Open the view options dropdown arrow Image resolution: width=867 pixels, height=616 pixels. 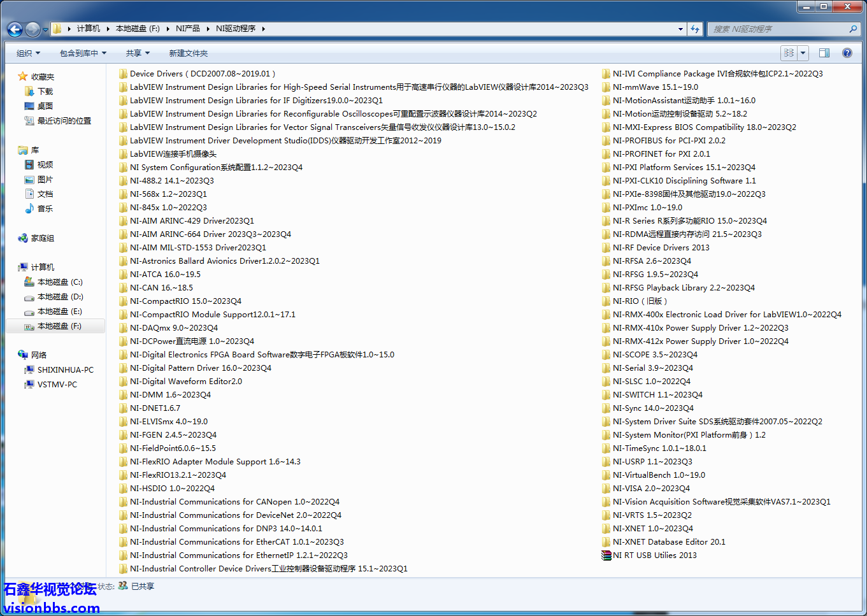point(803,53)
